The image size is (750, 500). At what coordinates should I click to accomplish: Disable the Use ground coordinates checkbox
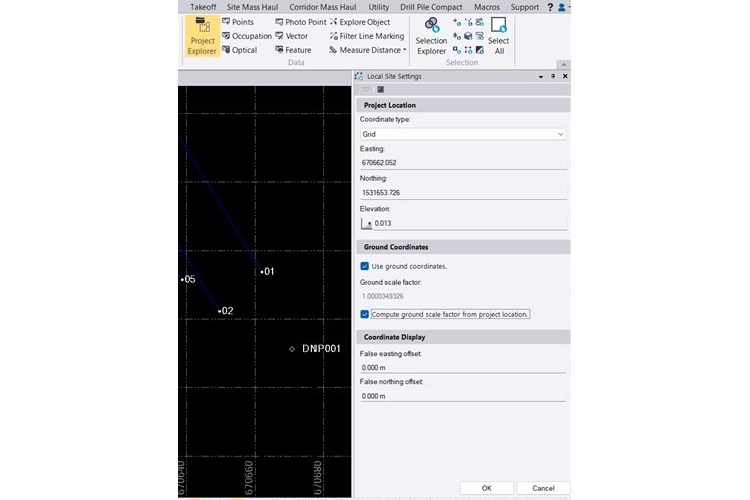point(365,266)
